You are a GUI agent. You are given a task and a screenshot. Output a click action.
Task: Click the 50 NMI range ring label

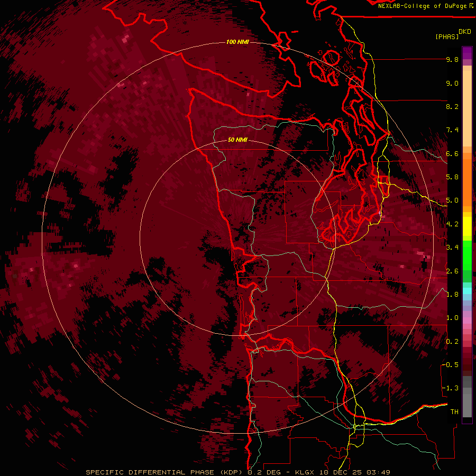[x=237, y=140]
